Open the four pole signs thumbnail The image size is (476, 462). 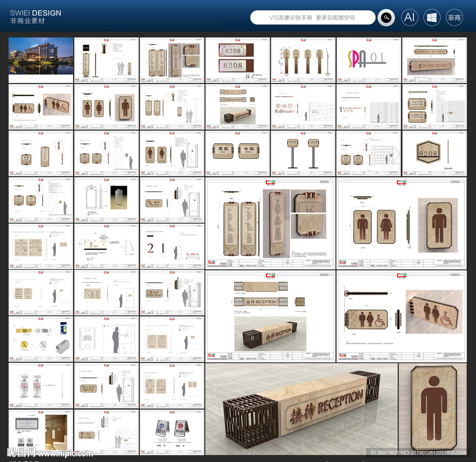click(303, 60)
